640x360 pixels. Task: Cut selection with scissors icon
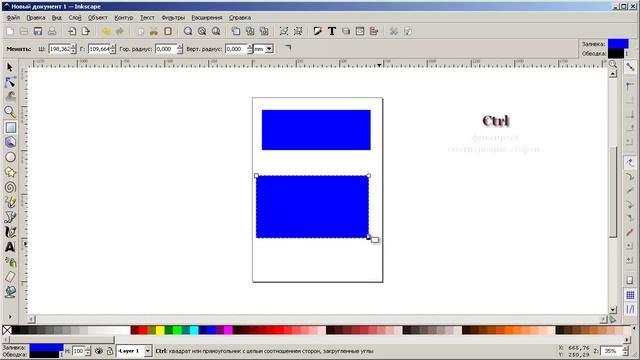[154, 31]
